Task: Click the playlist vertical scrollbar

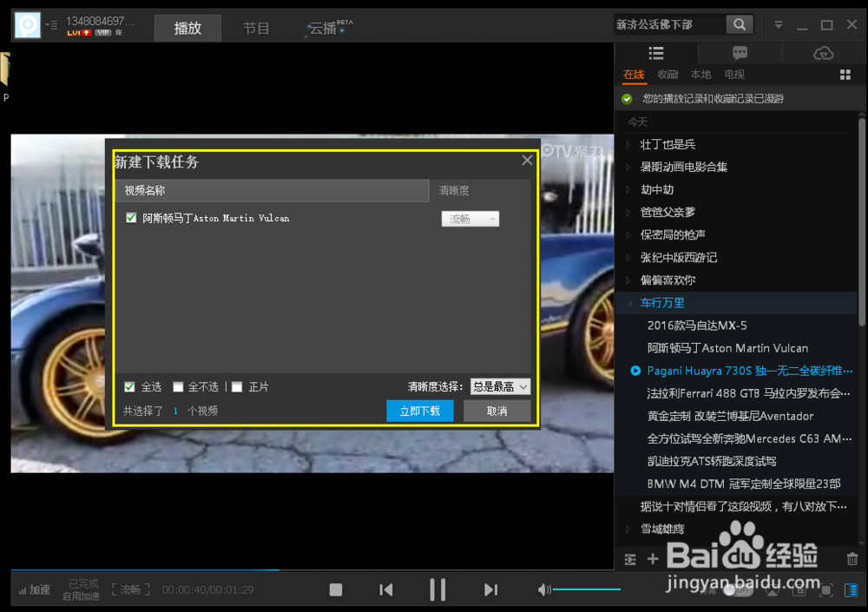Action: [x=862, y=221]
